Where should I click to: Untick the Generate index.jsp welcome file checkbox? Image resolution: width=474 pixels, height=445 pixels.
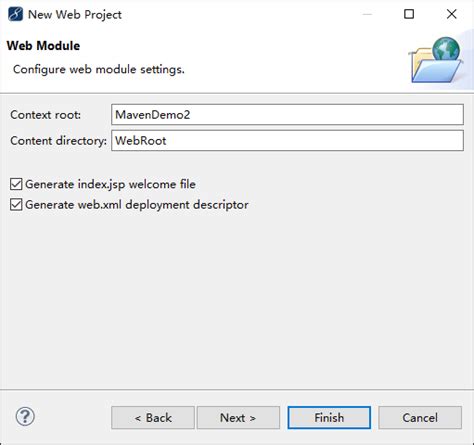point(16,184)
